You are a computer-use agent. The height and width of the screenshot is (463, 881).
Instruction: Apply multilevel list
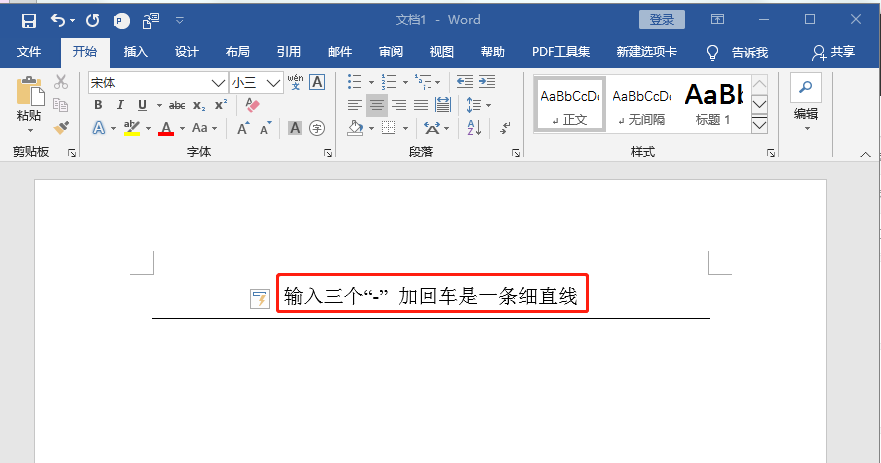(423, 82)
